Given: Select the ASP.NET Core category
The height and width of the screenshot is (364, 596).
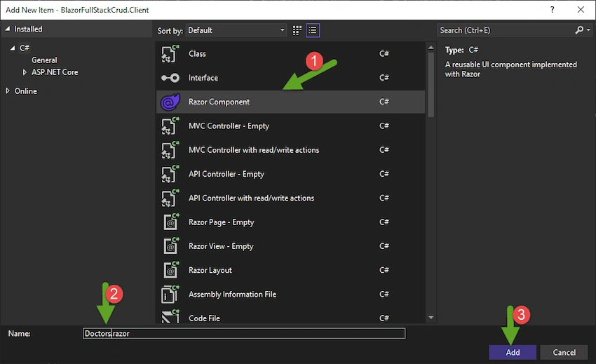Looking at the screenshot, I should click(x=55, y=72).
